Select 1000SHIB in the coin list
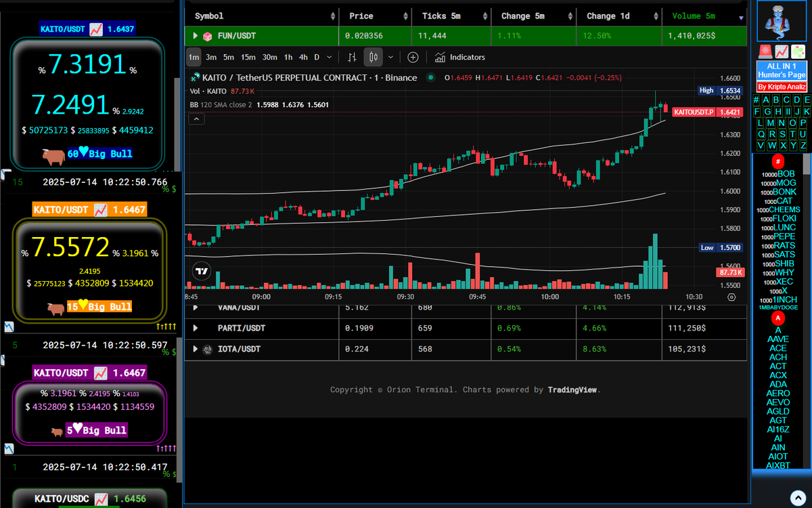 point(778,263)
